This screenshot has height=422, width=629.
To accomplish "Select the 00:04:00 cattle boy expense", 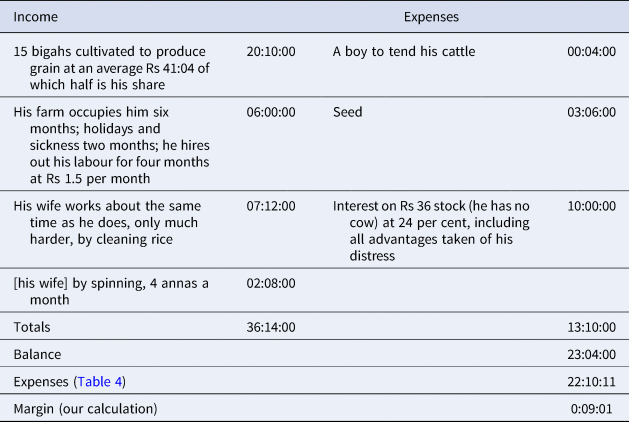I will (x=591, y=51).
